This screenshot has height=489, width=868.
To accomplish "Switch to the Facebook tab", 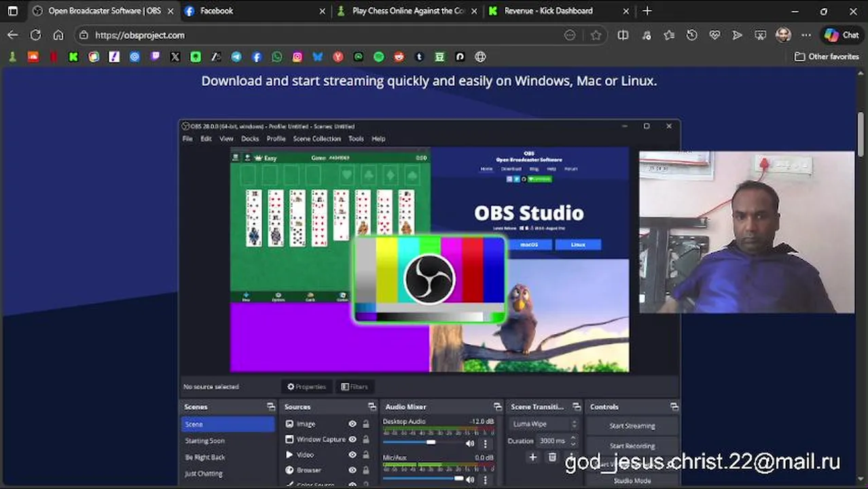I will coord(254,11).
